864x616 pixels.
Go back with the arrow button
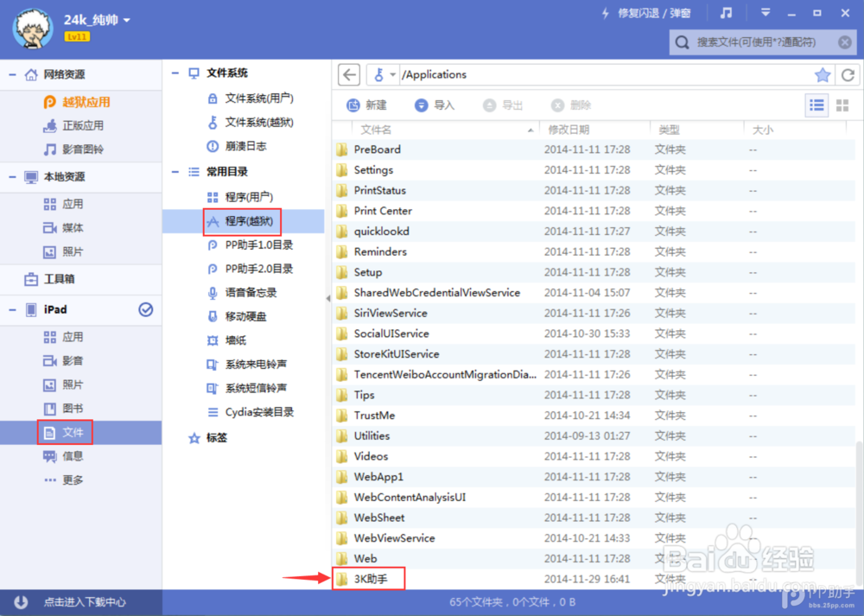point(349,74)
